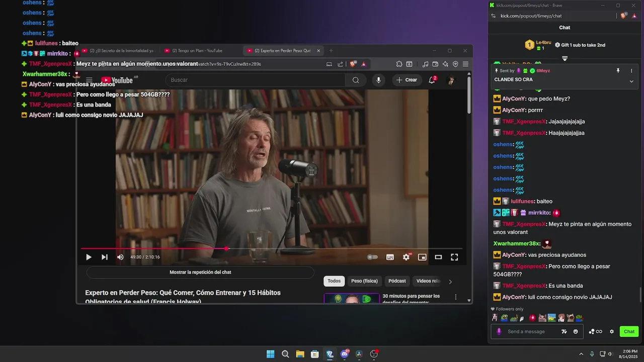Open the Brave extensions puzzle icon
This screenshot has width=644, height=362.
(399, 64)
